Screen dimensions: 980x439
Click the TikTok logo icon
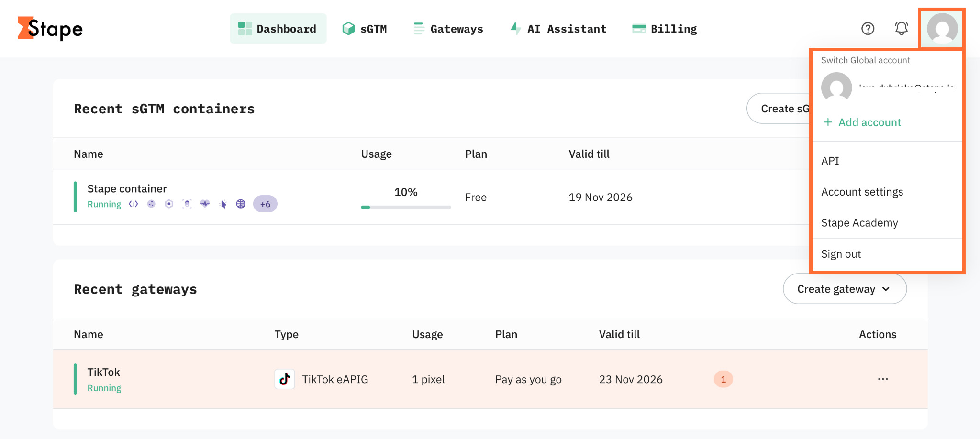(x=285, y=379)
